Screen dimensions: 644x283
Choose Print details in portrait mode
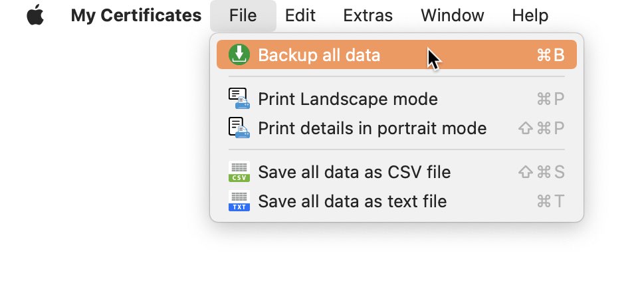point(397,128)
